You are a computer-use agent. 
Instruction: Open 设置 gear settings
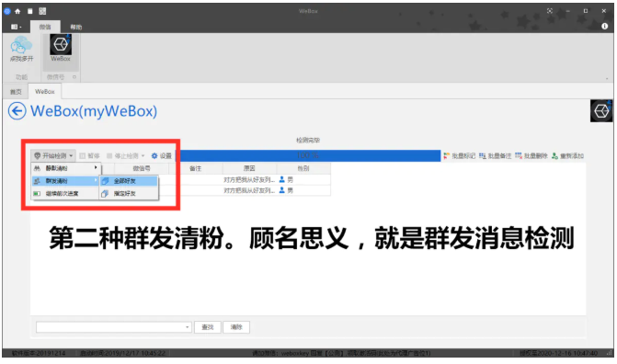(162, 156)
